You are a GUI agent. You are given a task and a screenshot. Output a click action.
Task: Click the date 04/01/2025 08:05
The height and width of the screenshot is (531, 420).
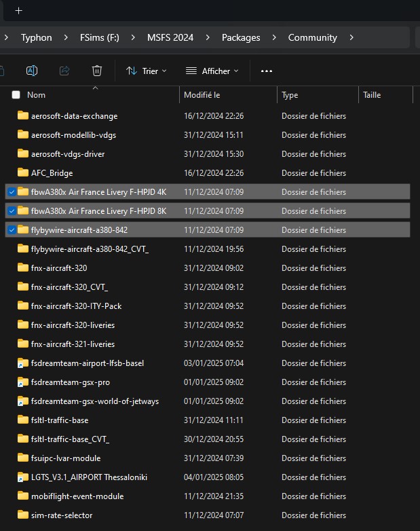point(214,477)
